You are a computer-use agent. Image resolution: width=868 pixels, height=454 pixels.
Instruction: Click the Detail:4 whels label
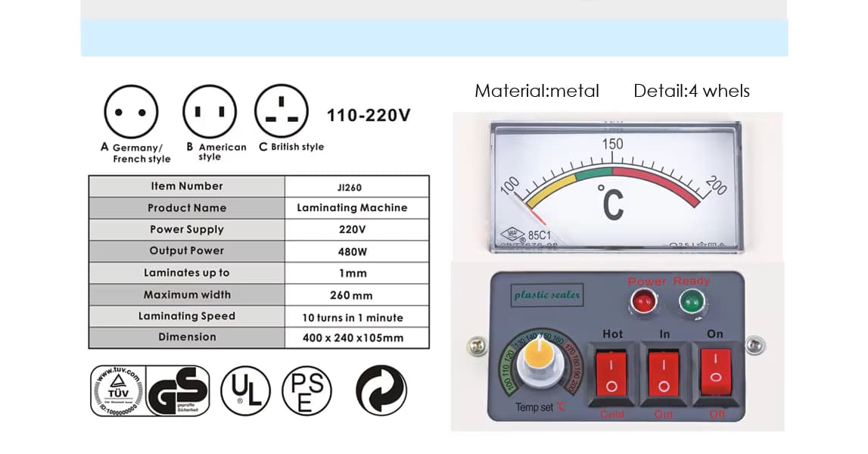(692, 91)
